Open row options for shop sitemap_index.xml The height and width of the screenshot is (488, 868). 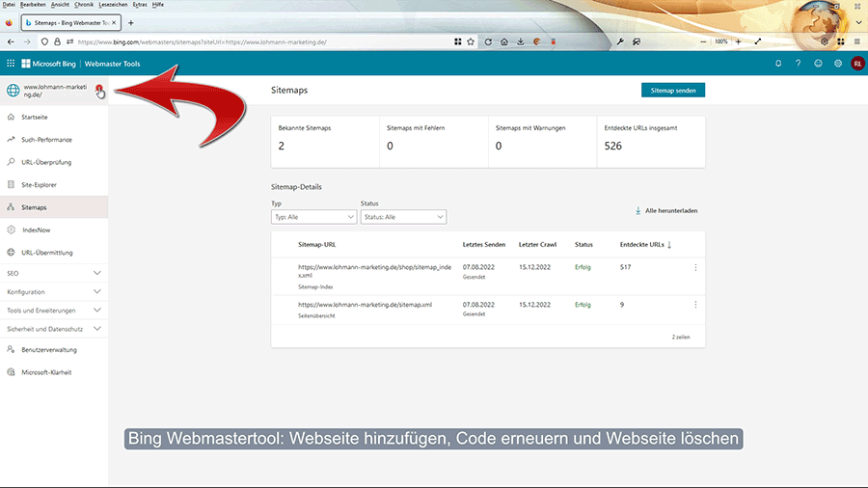695,268
